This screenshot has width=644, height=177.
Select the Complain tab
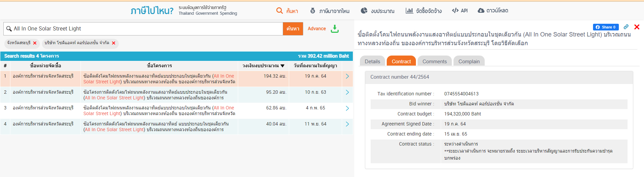point(469,61)
